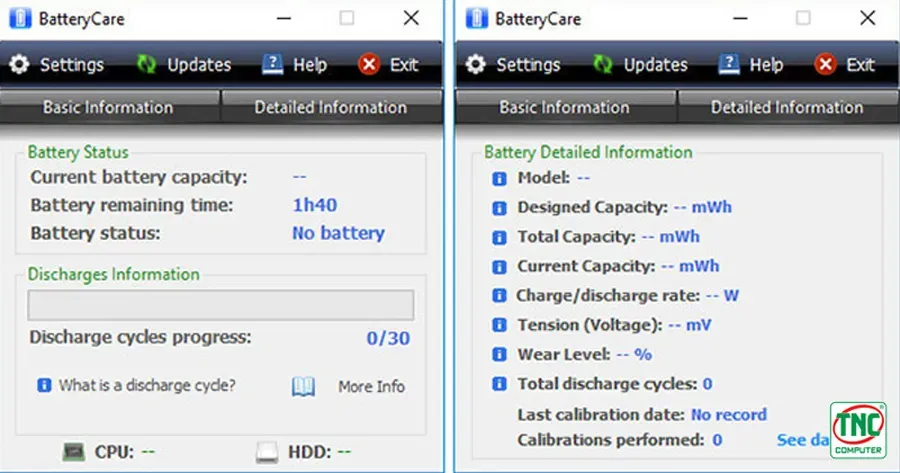Screen dimensions: 900x473
Task: Click the info icon beside Tension (Voltage)
Action: click(499, 325)
